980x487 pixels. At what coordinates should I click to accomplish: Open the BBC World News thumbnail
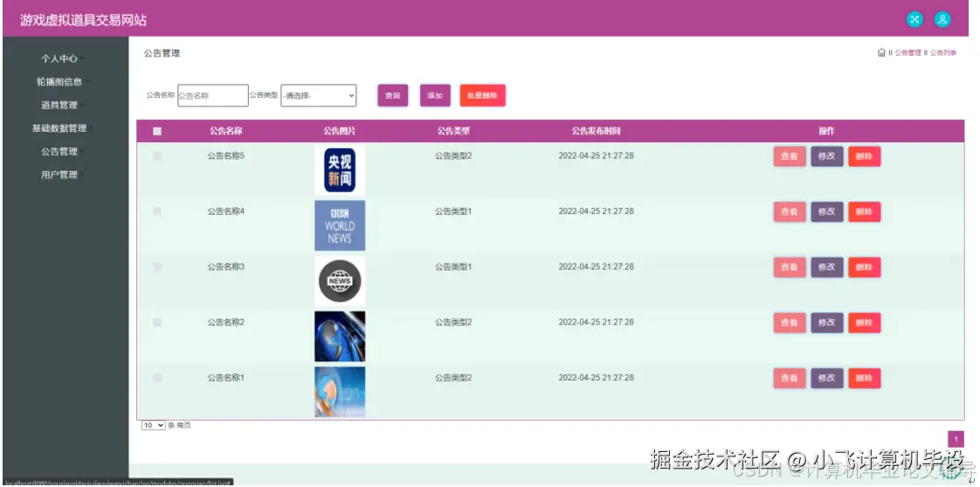[x=340, y=225]
